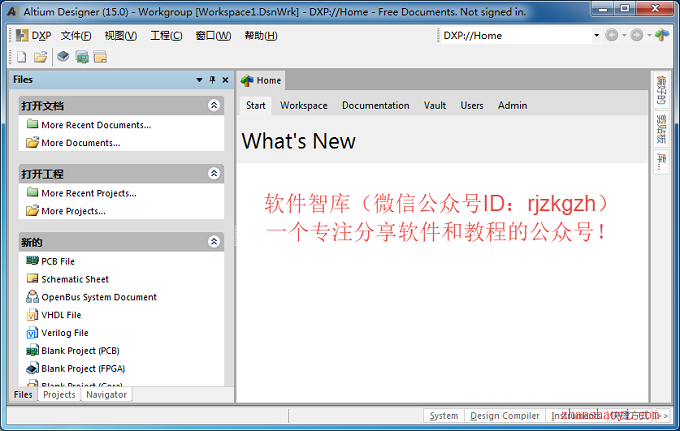The height and width of the screenshot is (431, 680).
Task: Open the 剪贴板 side panel tab
Action: [x=661, y=129]
